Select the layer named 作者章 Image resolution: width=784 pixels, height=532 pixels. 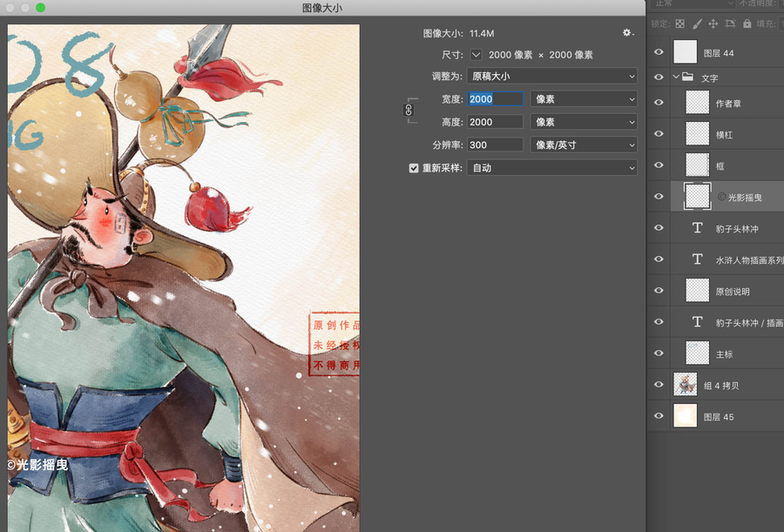(x=728, y=104)
